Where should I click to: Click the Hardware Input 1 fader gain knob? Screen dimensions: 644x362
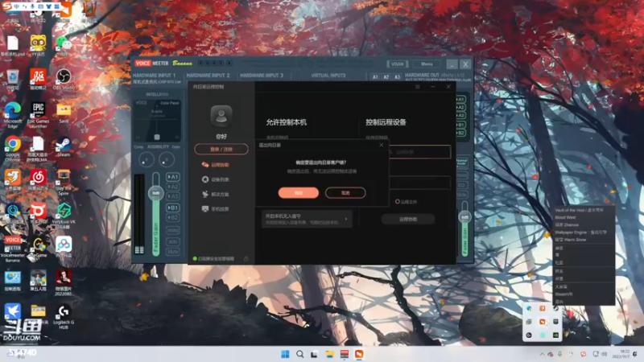[x=155, y=193]
